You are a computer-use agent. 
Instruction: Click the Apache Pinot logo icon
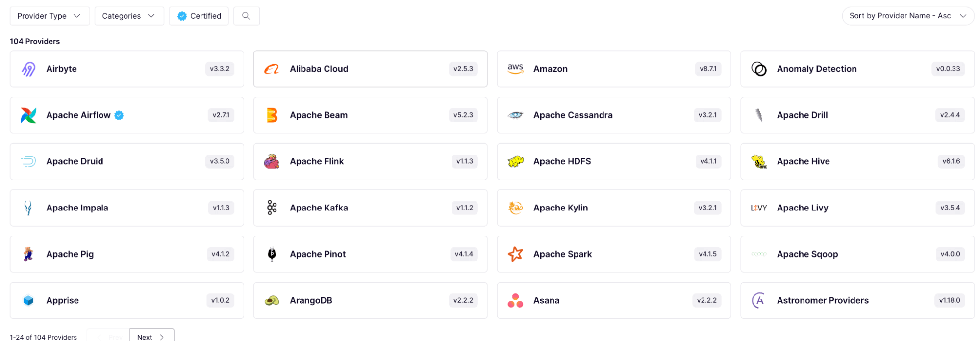tap(272, 254)
